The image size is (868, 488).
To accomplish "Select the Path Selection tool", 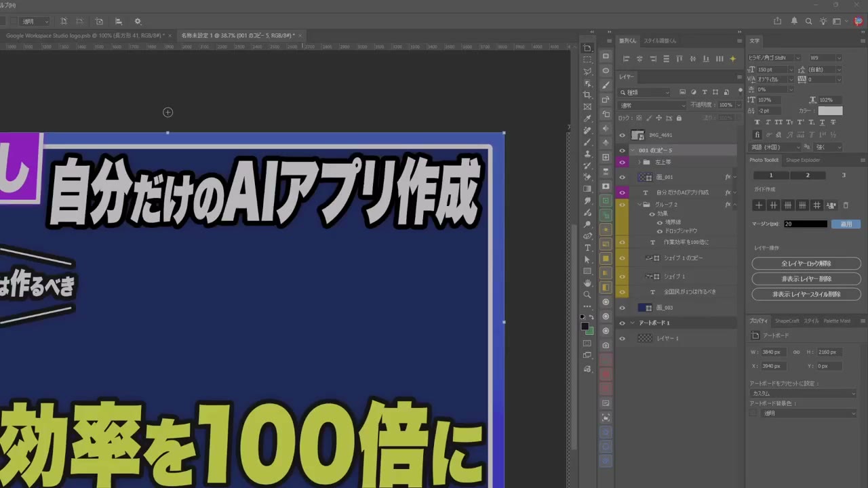I will (587, 260).
